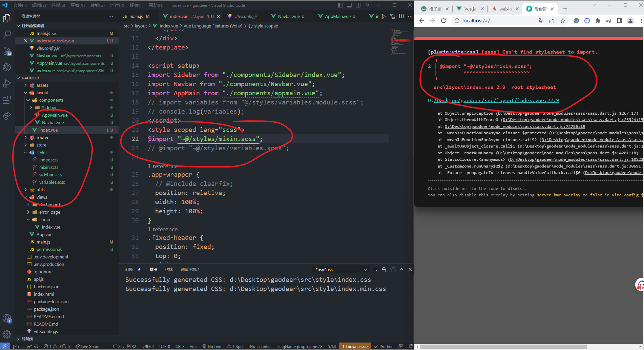Viewport: 644px width, 350px height.
Task: Open editor more actions ellipsis
Action: point(410,16)
